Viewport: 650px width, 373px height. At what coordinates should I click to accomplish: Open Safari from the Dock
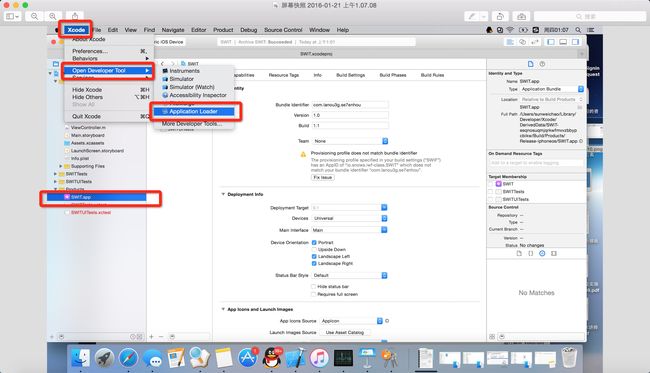129,357
